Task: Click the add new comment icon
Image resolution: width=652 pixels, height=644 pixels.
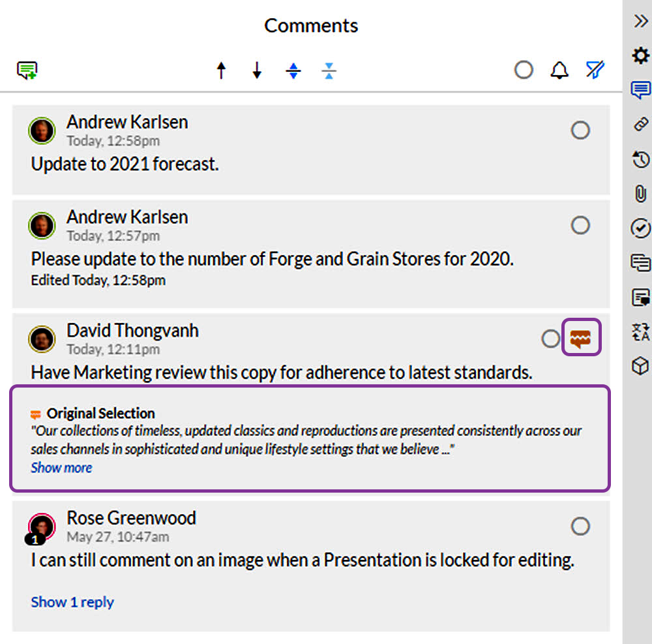Action: pos(27,70)
